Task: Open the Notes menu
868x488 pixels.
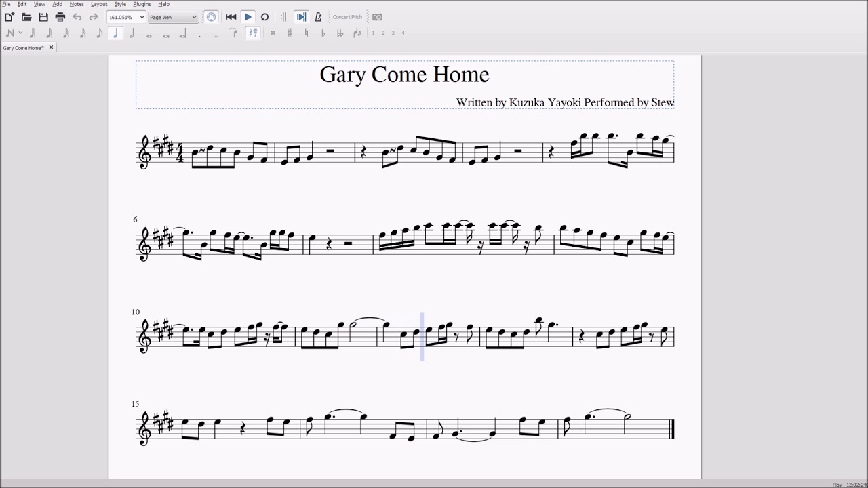Action: pos(77,4)
